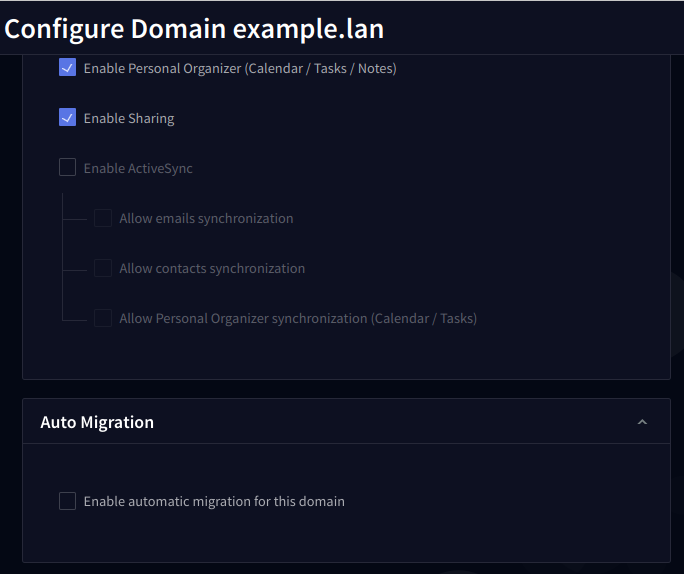Click the Allow contacts synchronization label
The width and height of the screenshot is (684, 574).
click(212, 269)
